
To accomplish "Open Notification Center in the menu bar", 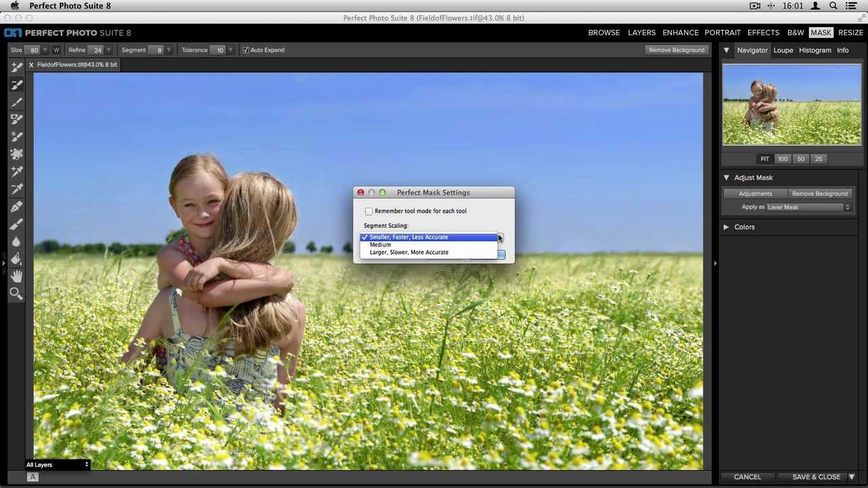I will point(852,6).
